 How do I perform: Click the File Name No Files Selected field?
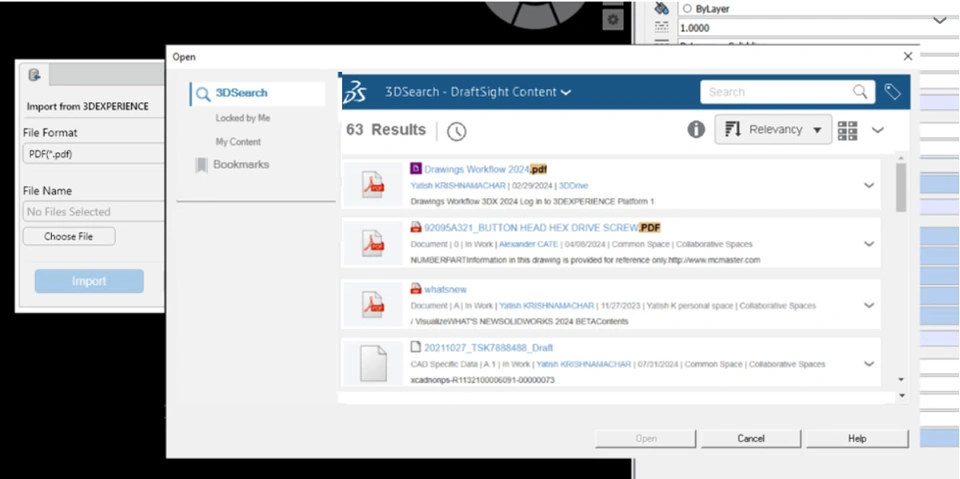pyautogui.click(x=94, y=212)
